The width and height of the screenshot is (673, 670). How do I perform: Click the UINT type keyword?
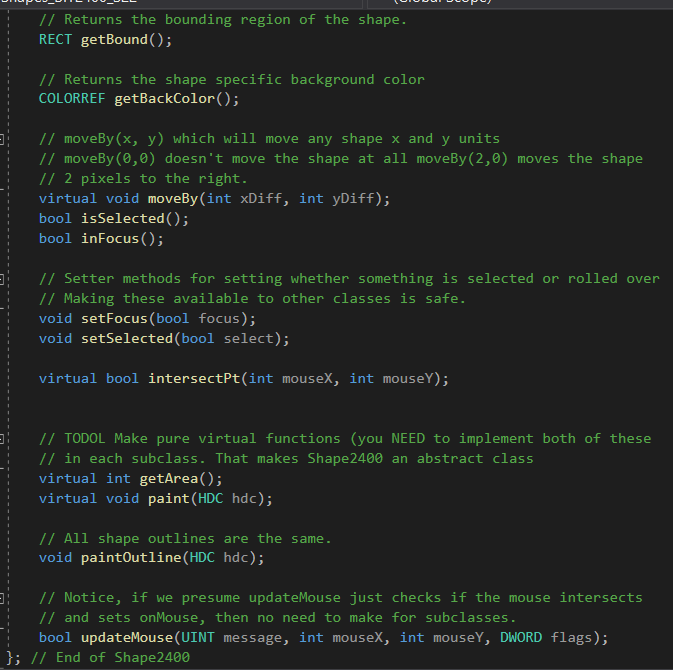198,637
